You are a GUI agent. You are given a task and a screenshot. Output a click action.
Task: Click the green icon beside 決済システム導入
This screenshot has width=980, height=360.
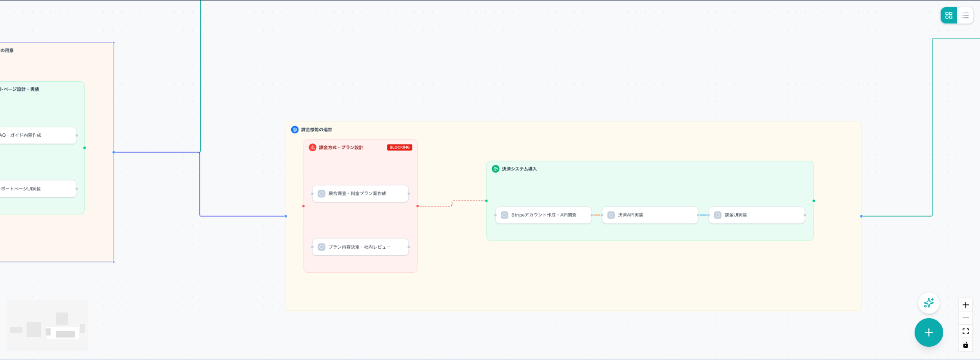point(495,169)
